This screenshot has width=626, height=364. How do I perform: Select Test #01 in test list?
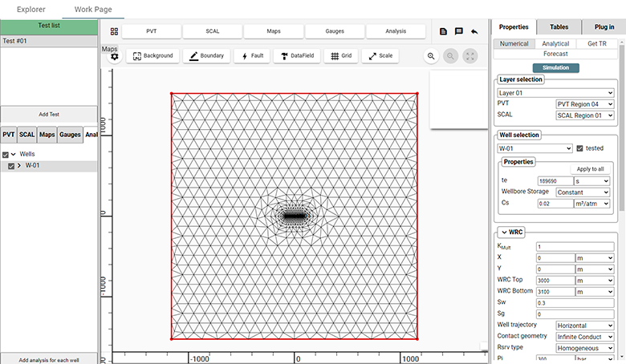pyautogui.click(x=49, y=41)
